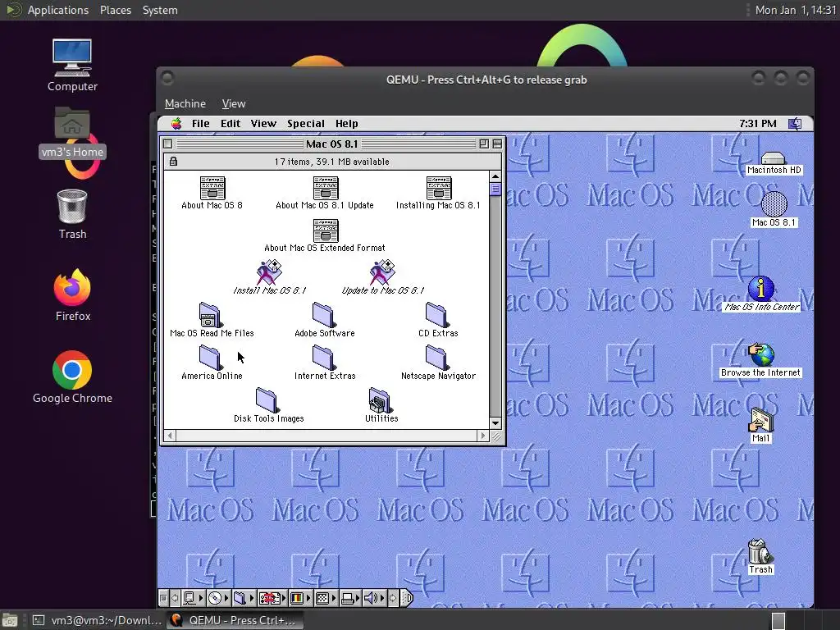Select the Mac OS Read Me Files folder
840x630 pixels.
212,320
